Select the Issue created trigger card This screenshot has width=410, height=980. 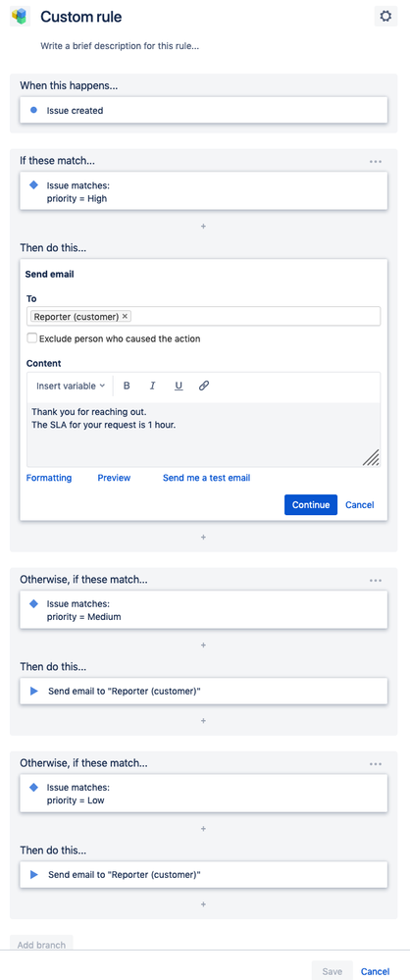(x=204, y=111)
